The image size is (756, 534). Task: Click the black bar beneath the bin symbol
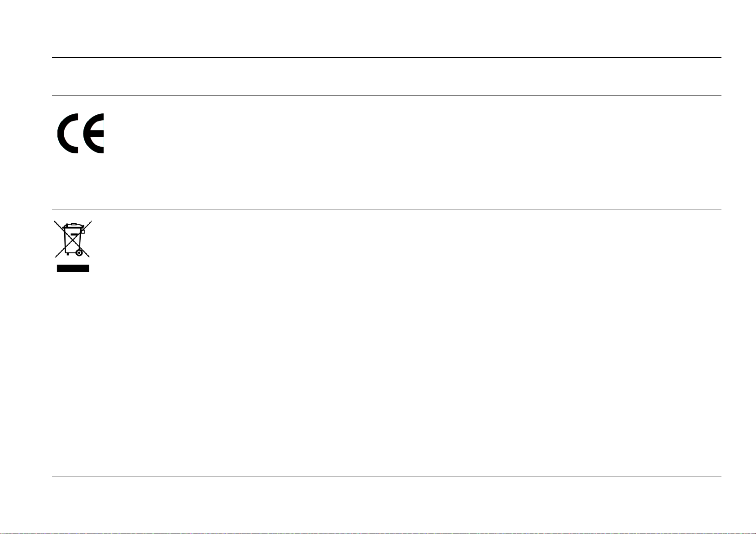[73, 269]
